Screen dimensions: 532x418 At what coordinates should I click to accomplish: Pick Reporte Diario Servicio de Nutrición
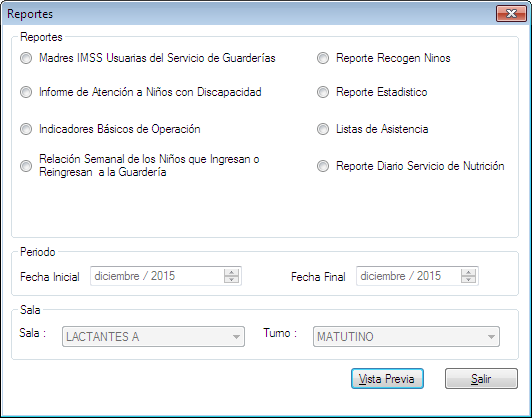pos(323,166)
